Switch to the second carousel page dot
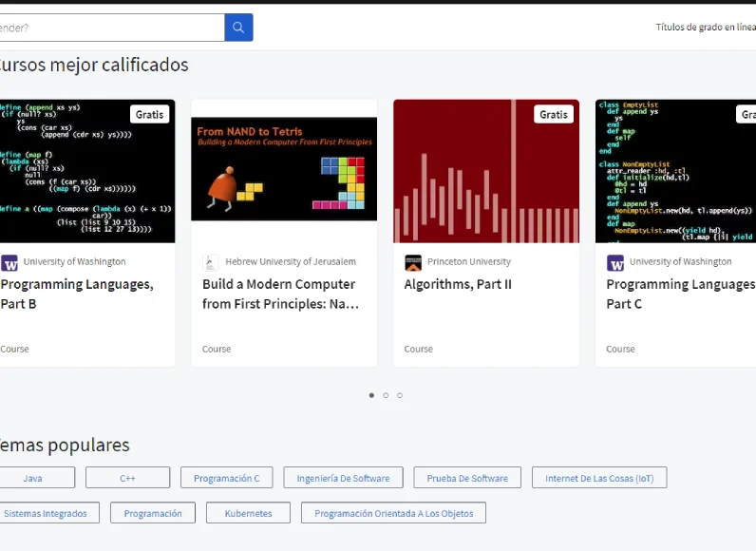 tap(386, 395)
